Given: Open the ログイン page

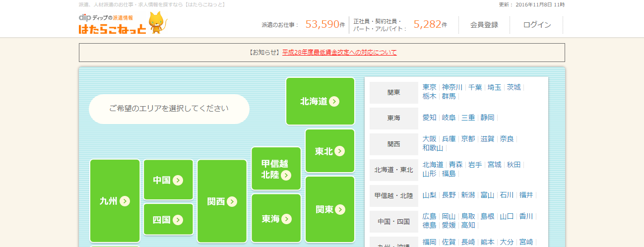Looking at the screenshot, I should [537, 25].
